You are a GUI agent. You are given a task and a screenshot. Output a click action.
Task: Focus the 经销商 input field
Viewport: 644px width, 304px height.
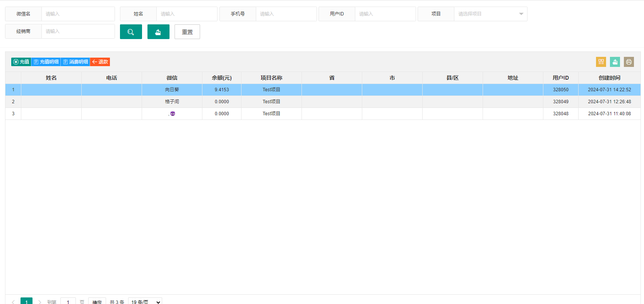point(78,31)
